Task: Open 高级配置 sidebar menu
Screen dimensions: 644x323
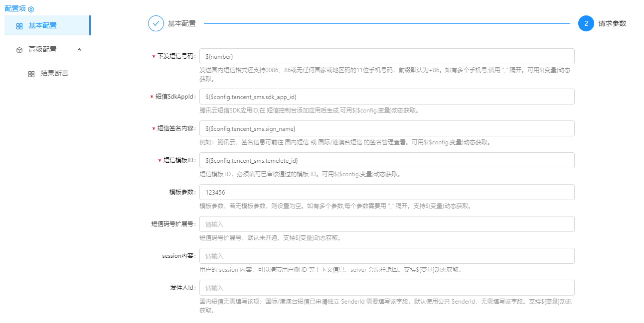Action: 42,49
